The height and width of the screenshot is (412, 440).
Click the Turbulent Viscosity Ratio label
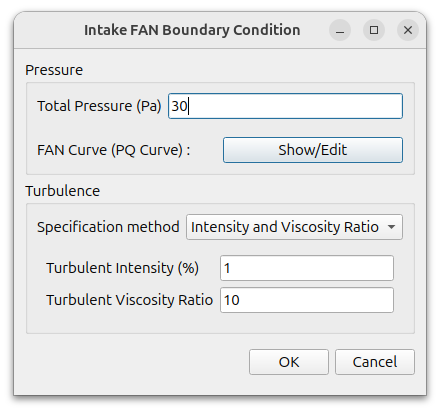point(129,300)
